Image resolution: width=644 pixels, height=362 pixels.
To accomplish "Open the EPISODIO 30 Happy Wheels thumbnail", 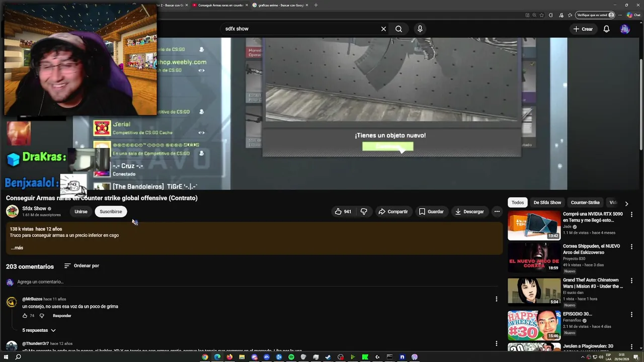I will pos(534,325).
